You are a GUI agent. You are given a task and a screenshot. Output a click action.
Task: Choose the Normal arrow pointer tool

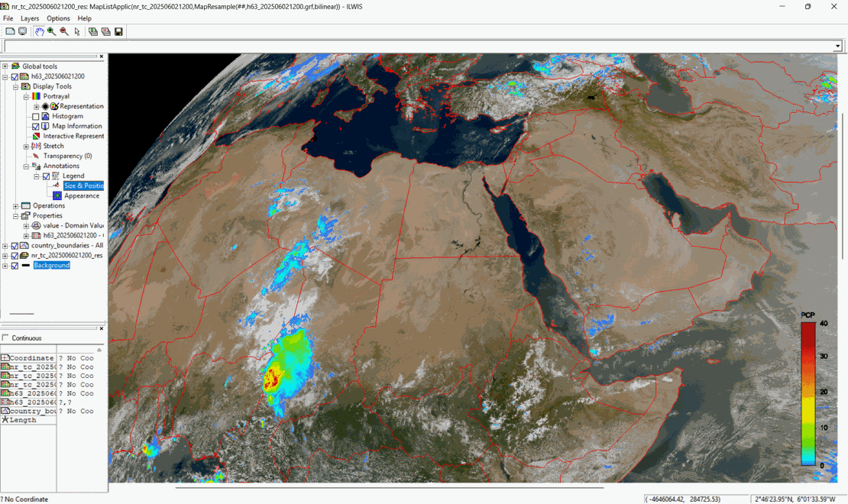pyautogui.click(x=77, y=31)
